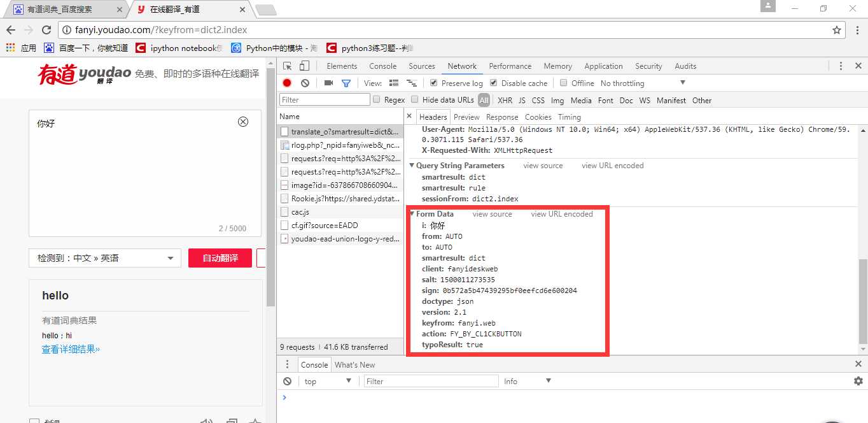Switch to the What's New drawer tab
The height and width of the screenshot is (423, 868).
pyautogui.click(x=355, y=365)
